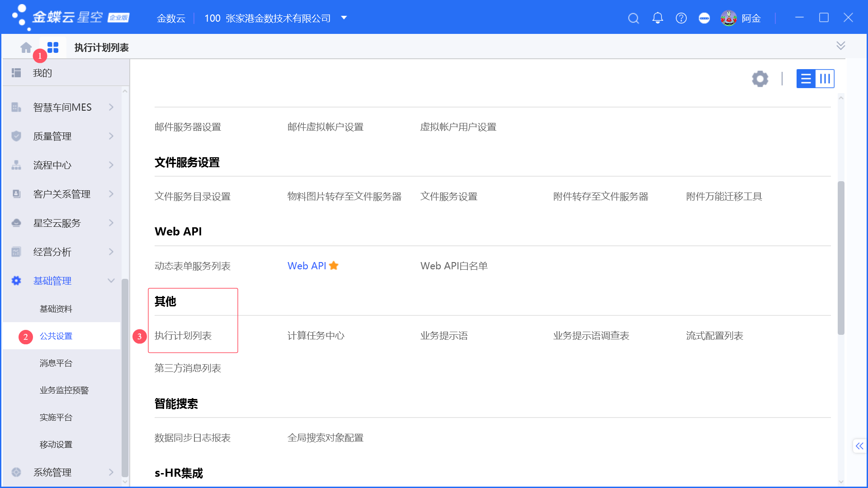Open 附件万能迁移工具 link
Screen dimensions: 868x488
point(724,197)
